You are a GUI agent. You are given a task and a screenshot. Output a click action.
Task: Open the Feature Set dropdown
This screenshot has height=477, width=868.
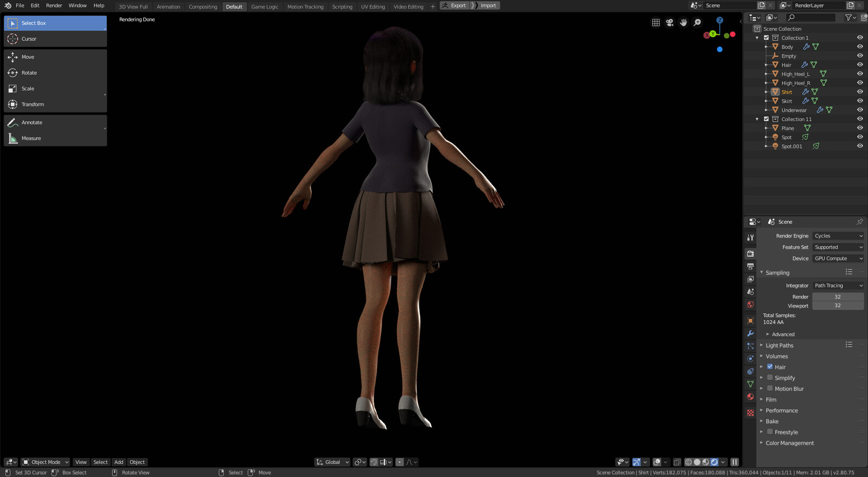(838, 247)
